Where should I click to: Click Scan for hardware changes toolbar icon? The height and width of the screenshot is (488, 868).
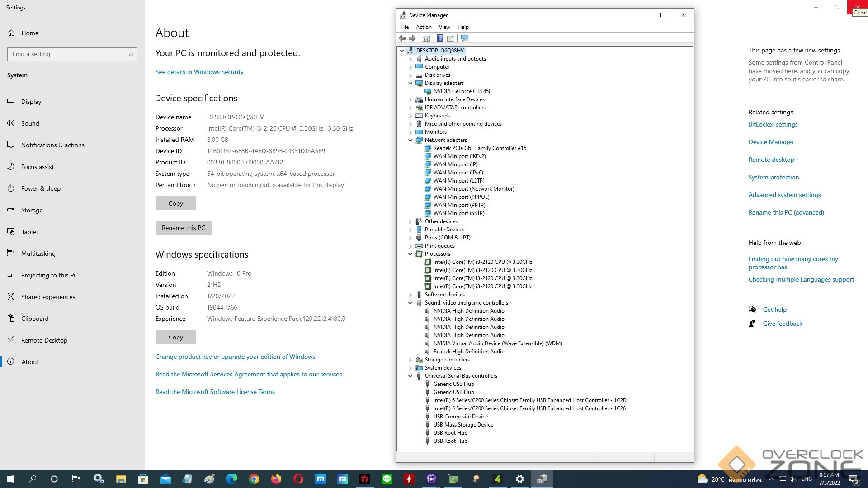pyautogui.click(x=464, y=38)
